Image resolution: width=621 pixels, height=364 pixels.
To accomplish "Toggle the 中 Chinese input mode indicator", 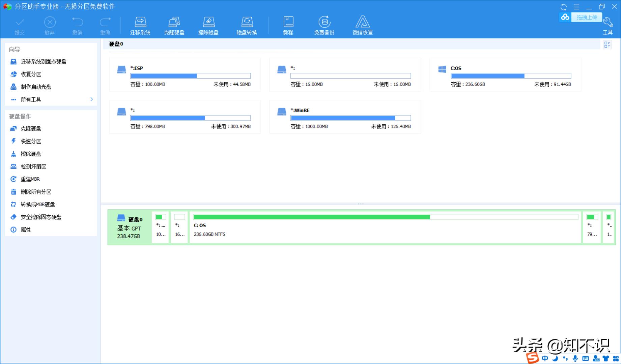I will click(545, 359).
